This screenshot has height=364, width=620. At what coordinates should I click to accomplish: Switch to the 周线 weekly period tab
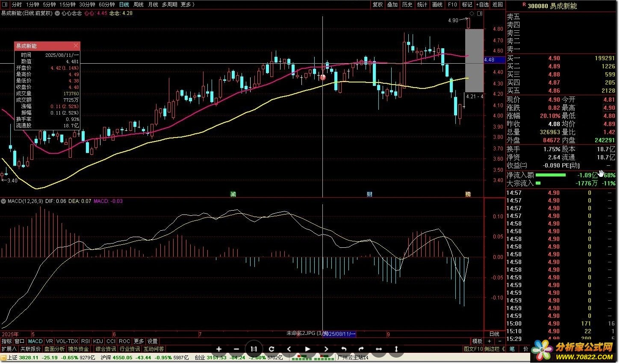pyautogui.click(x=138, y=5)
